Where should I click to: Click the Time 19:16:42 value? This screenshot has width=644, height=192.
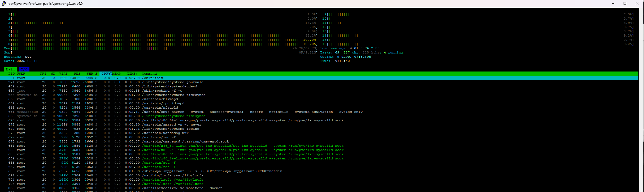(x=341, y=61)
